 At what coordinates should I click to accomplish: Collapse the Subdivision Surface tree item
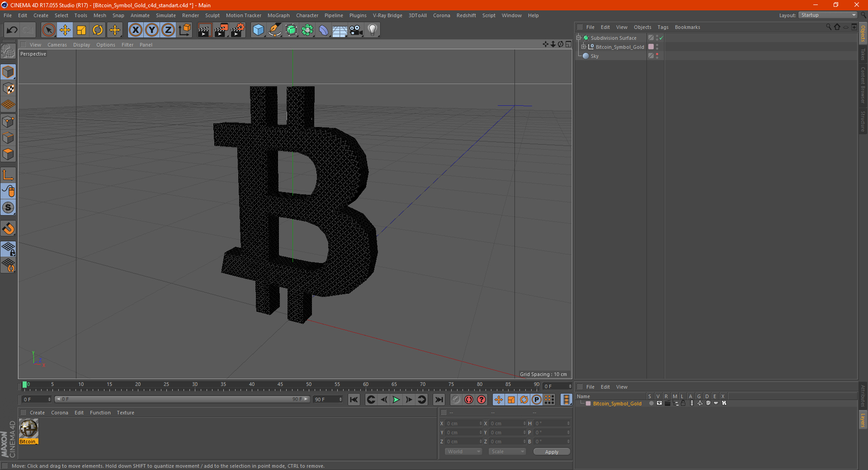click(578, 38)
